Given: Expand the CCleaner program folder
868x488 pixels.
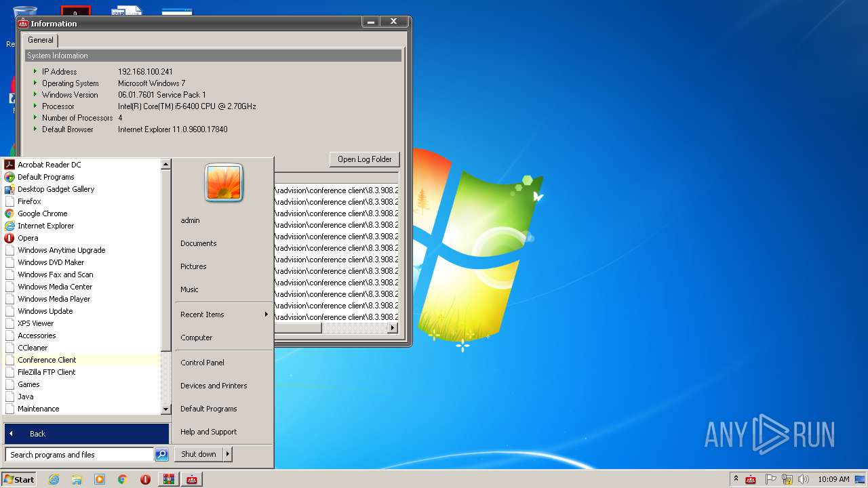Looking at the screenshot, I should pyautogui.click(x=33, y=348).
